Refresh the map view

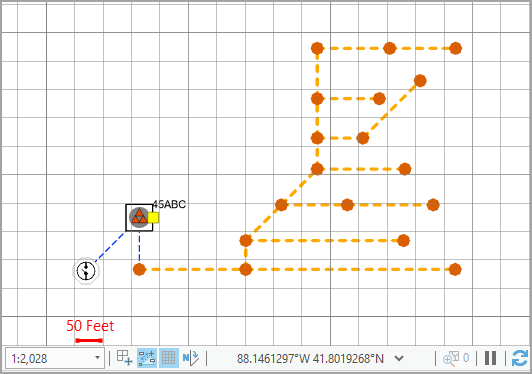click(519, 358)
